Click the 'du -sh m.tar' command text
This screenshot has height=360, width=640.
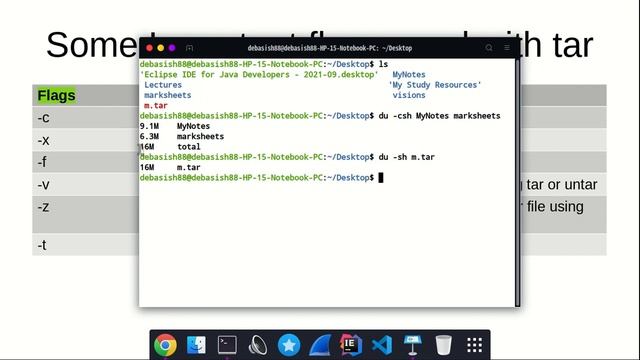point(407,157)
